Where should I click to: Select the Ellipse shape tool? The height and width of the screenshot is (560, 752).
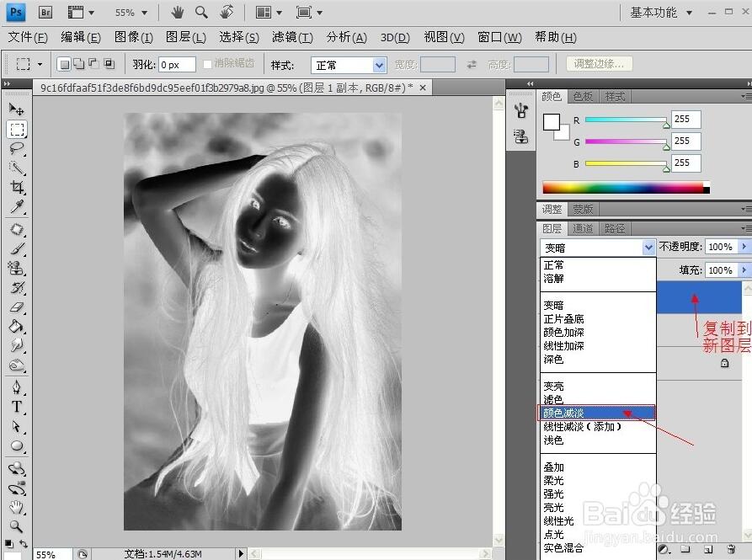pyautogui.click(x=17, y=445)
